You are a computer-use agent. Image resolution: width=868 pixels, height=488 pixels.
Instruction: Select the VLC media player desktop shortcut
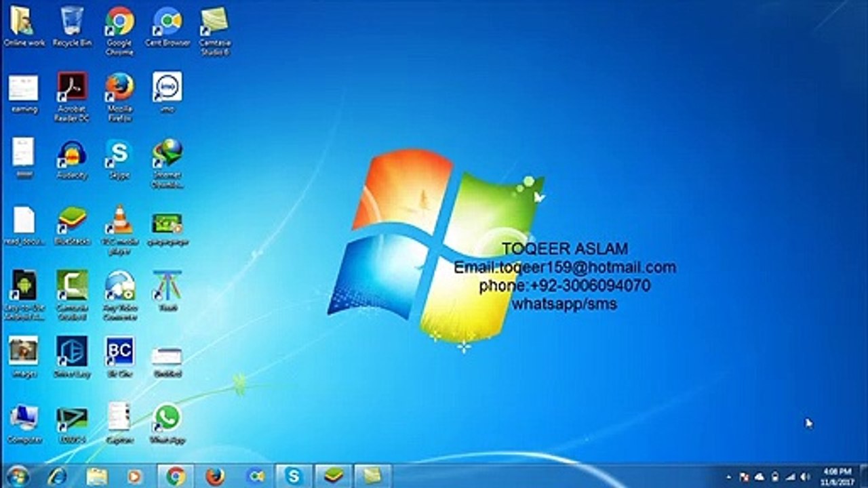pos(119,230)
